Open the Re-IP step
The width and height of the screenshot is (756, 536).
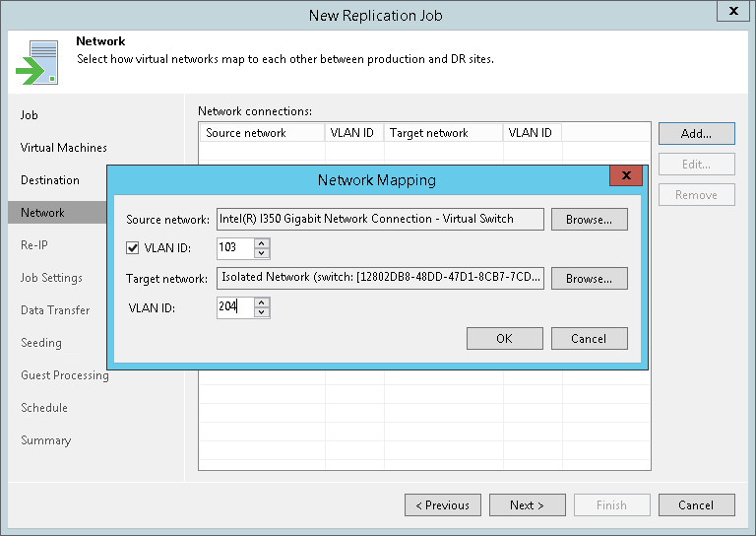coord(34,245)
